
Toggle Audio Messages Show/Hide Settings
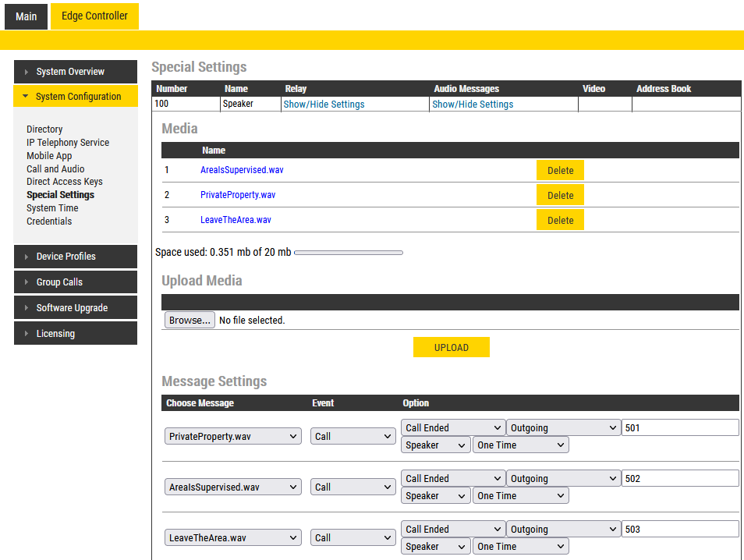pos(473,105)
